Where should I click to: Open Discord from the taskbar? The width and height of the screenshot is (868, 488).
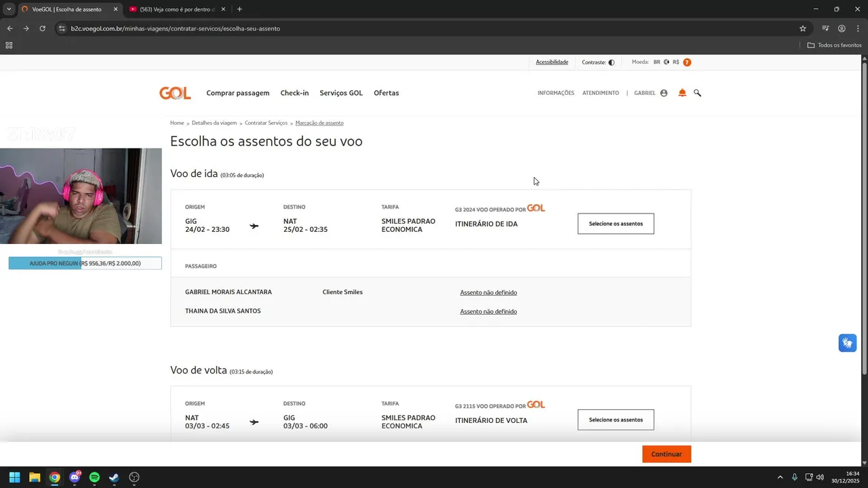pyautogui.click(x=75, y=477)
